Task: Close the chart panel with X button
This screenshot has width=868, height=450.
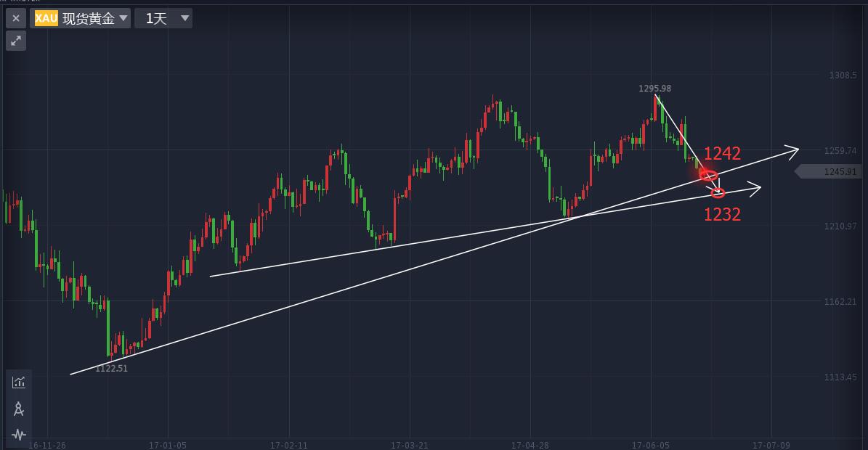Action: click(x=17, y=18)
